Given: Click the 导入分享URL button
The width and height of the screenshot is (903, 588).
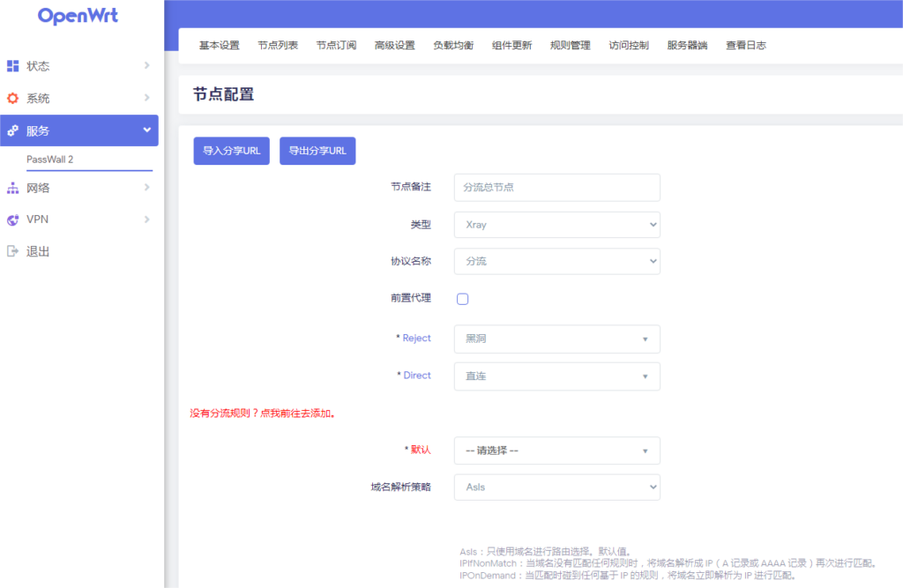Looking at the screenshot, I should [x=231, y=151].
